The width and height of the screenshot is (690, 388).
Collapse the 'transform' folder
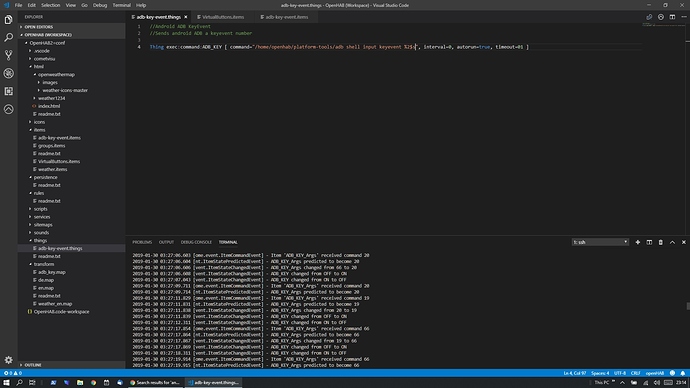pyautogui.click(x=44, y=264)
